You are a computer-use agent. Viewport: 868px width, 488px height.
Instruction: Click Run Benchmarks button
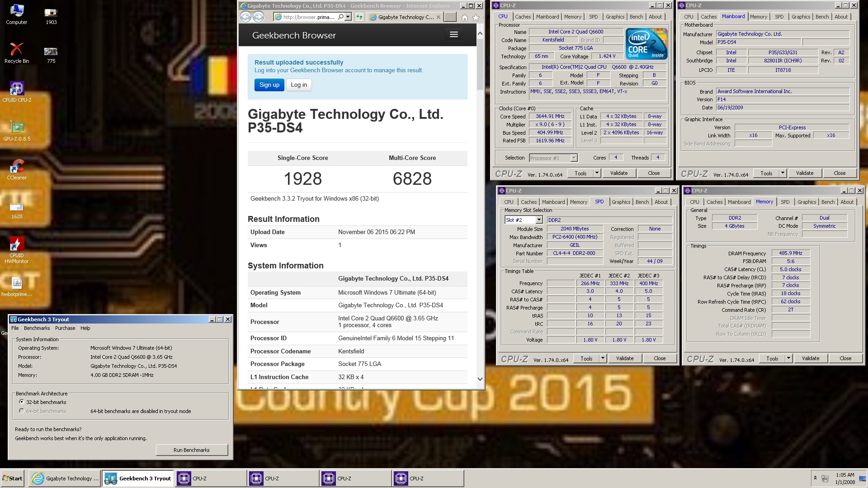(x=192, y=450)
